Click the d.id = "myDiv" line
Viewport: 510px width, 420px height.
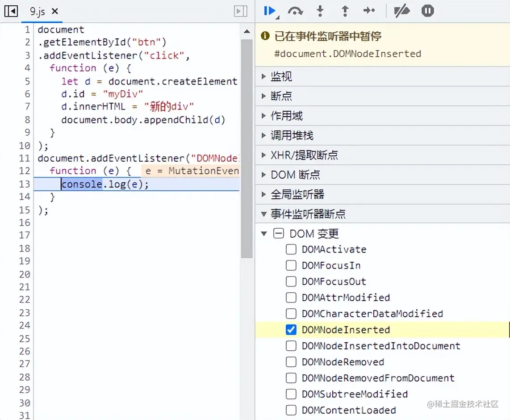click(102, 94)
